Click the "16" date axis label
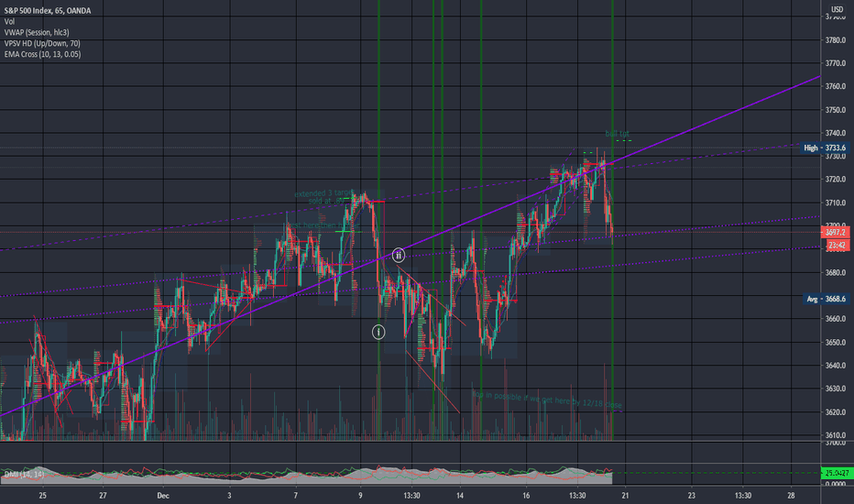The image size is (854, 504). [x=526, y=495]
